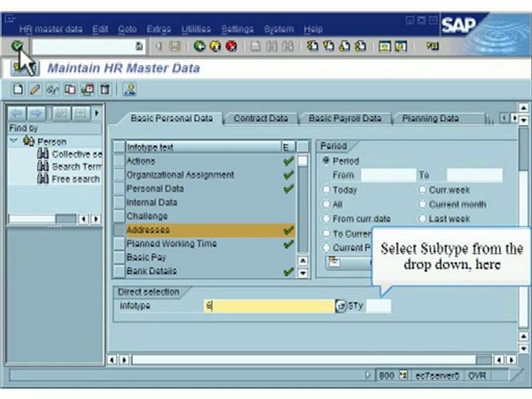Image resolution: width=532 pixels, height=399 pixels.
Task: Switch to Contract Data tab
Action: pyautogui.click(x=260, y=119)
